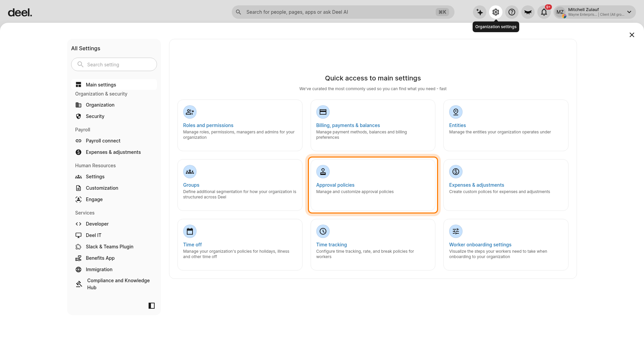Open Organization in sidebar
The image size is (644, 362).
coord(114,105)
